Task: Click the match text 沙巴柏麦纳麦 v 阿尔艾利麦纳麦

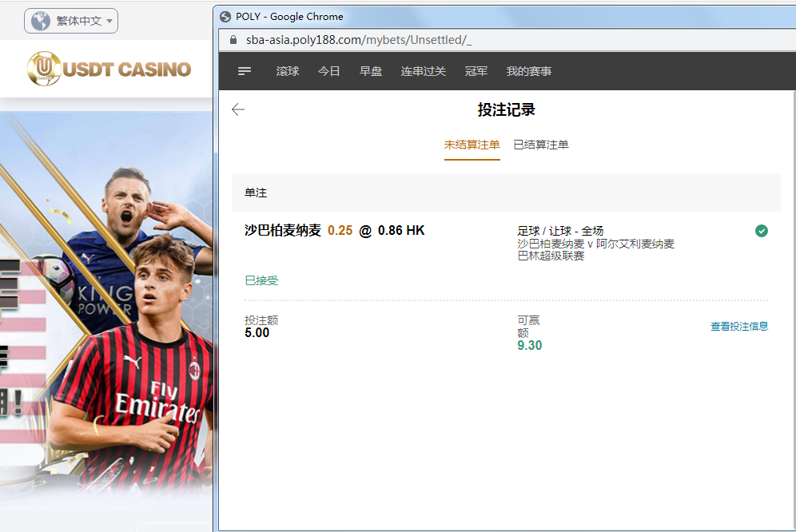Action: point(595,244)
